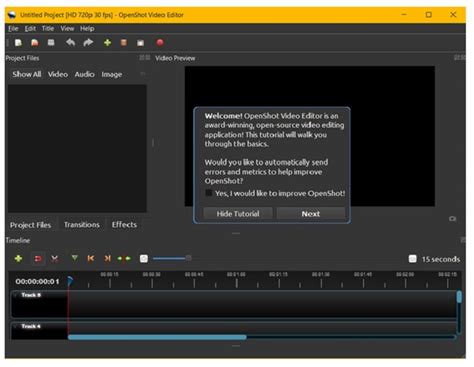Undo the last action
474x367 pixels.
tap(70, 43)
